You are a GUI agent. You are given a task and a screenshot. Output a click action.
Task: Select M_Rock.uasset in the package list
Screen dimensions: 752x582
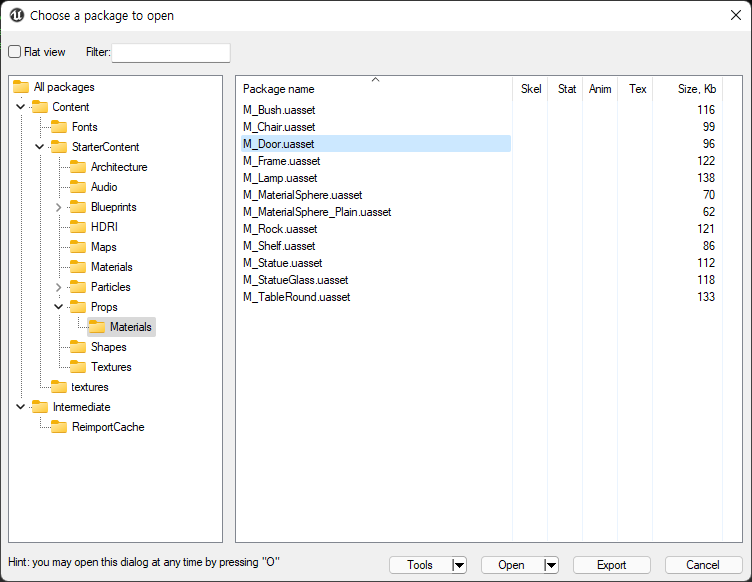point(280,229)
